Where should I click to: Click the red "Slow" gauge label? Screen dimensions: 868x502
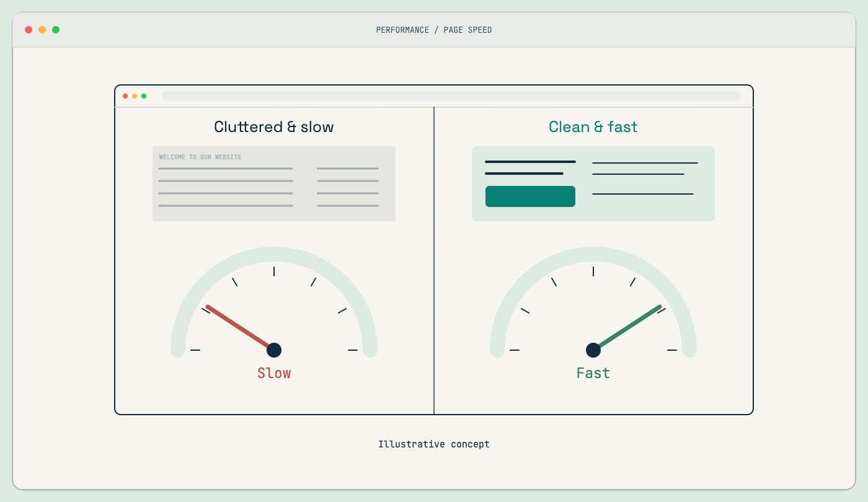(x=274, y=373)
